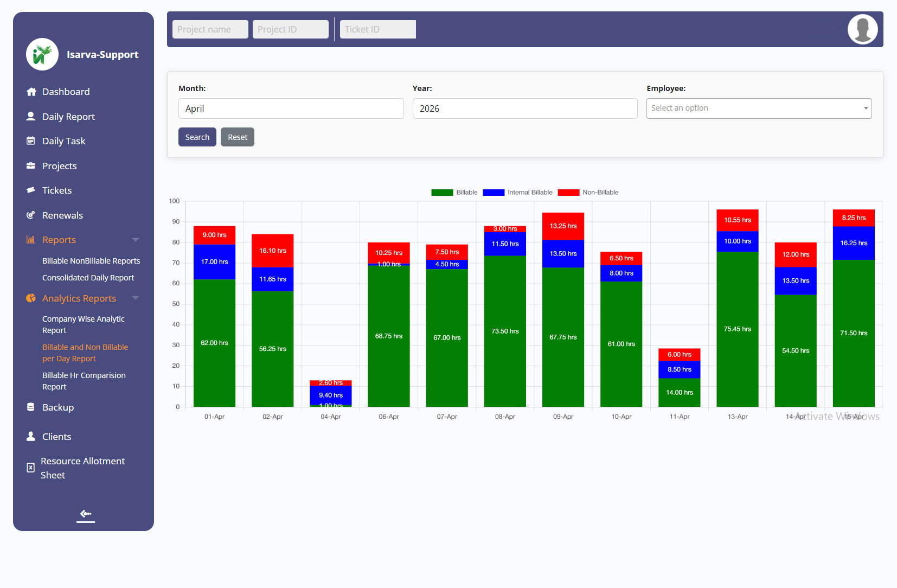Click the sidebar collapse arrow icon

(86, 514)
